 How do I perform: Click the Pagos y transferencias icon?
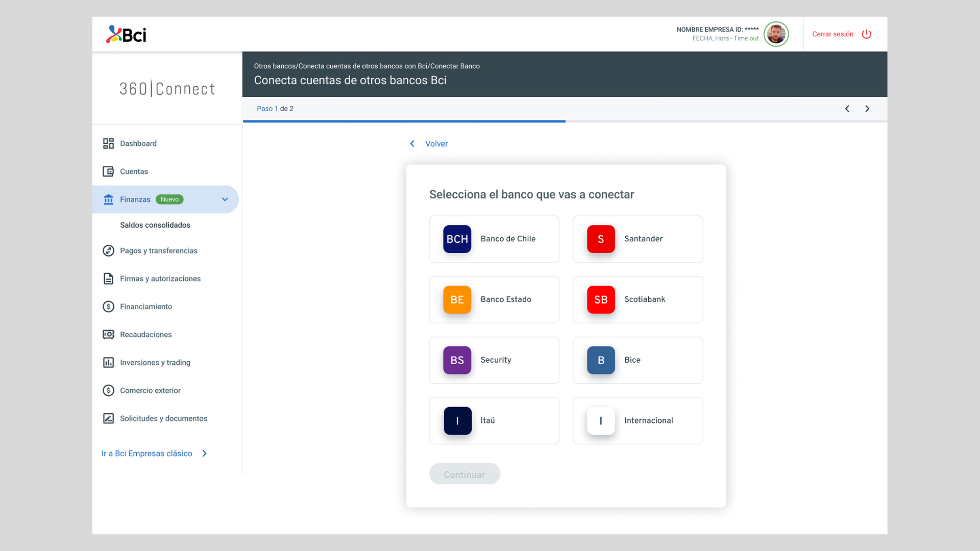tap(108, 251)
